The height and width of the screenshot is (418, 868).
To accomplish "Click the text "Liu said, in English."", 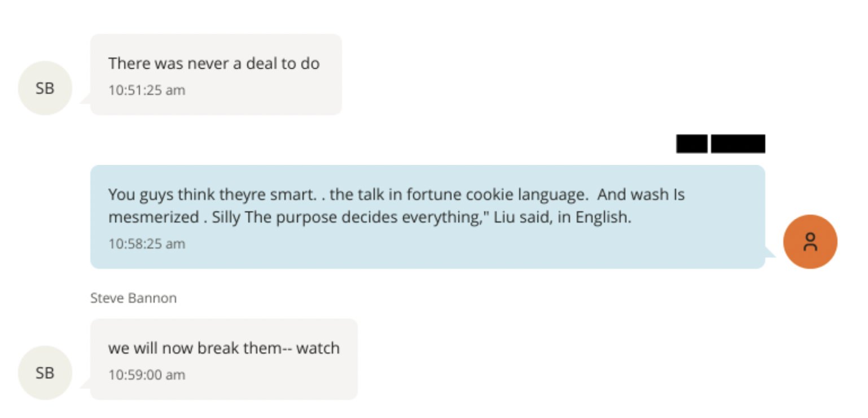I will (x=562, y=217).
